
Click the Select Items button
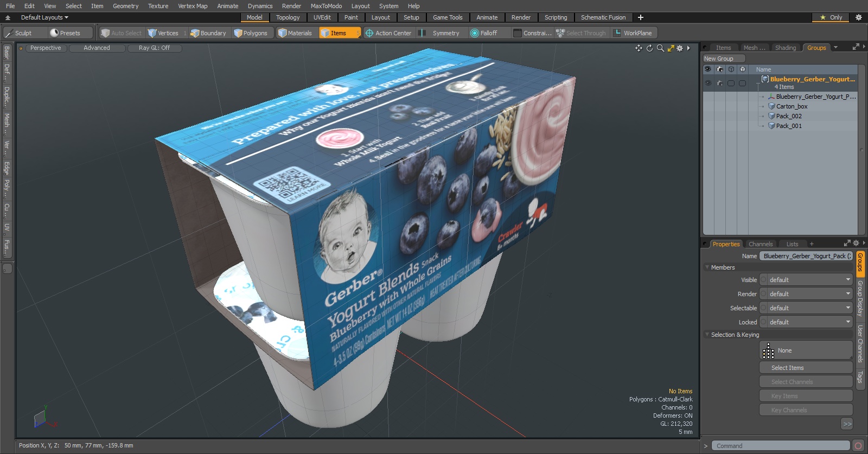pyautogui.click(x=806, y=368)
